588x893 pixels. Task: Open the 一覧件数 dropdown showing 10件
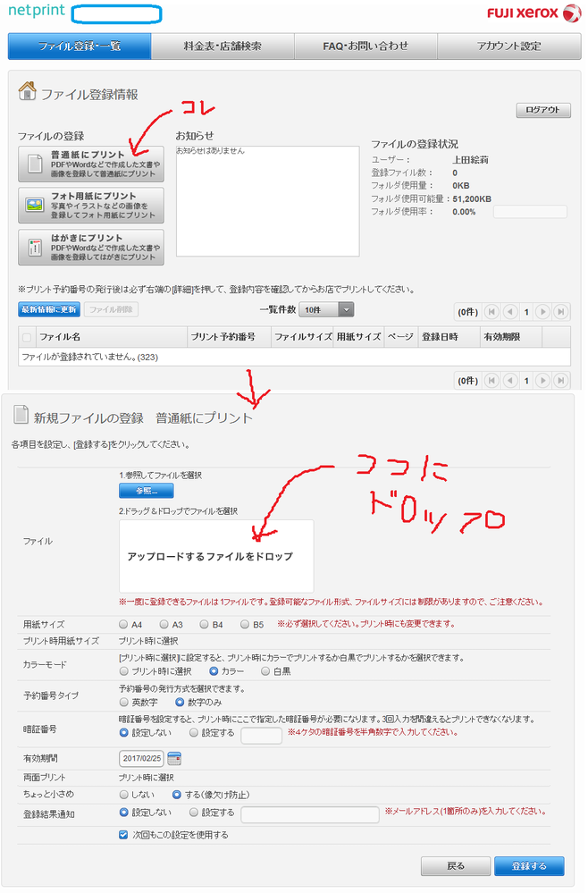tap(326, 309)
